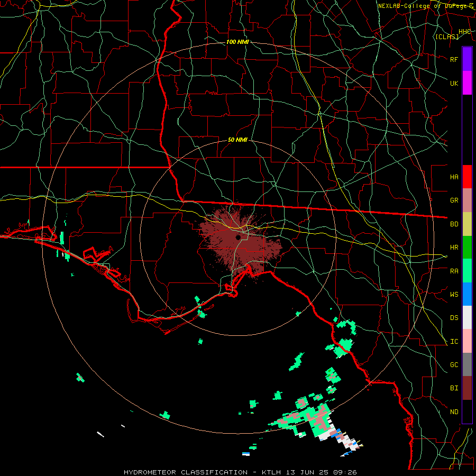Select the 'BD' legend label text
Screen dimensions: 476x476
[x=454, y=224]
